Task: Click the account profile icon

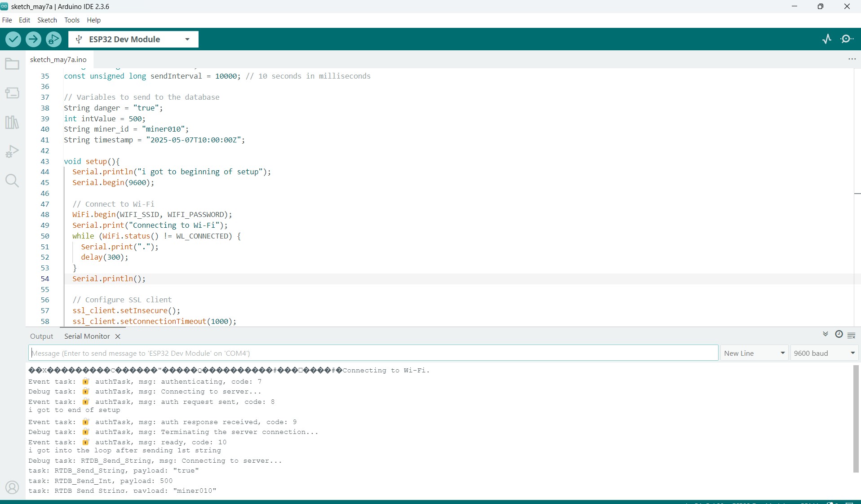Action: click(x=12, y=487)
